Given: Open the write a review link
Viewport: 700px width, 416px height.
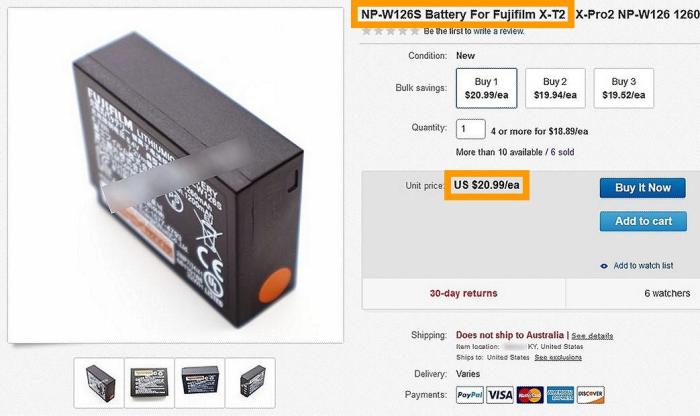Looking at the screenshot, I should click(x=499, y=31).
